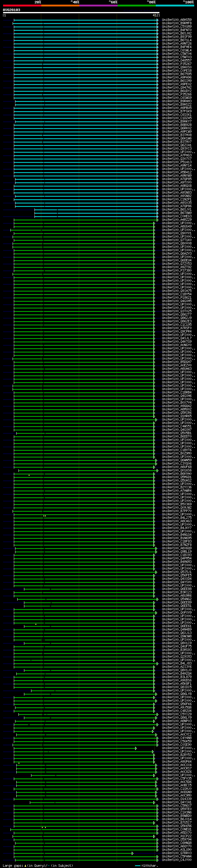Viewport: 197px width, 868px height.
Task: Select hit UniRef100_Q1HR65
Action: tap(176, 416)
